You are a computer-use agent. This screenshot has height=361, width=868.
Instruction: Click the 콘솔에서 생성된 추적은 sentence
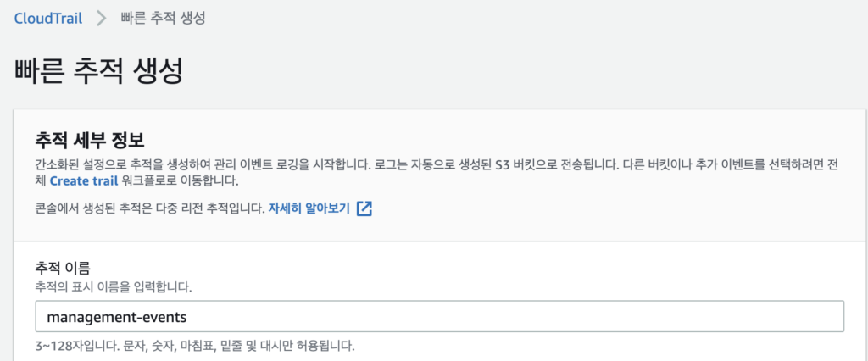[x=102, y=208]
